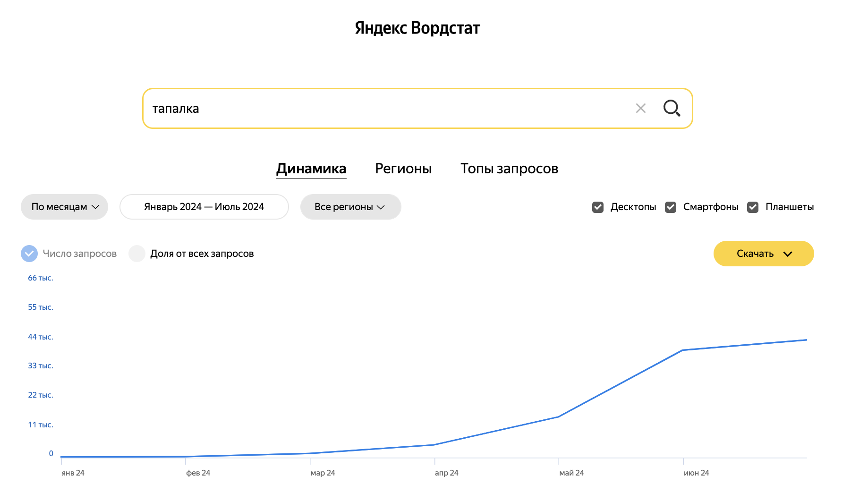Screen dimensions: 868x493
Task: Clear the search field with the X icon
Action: click(x=640, y=108)
